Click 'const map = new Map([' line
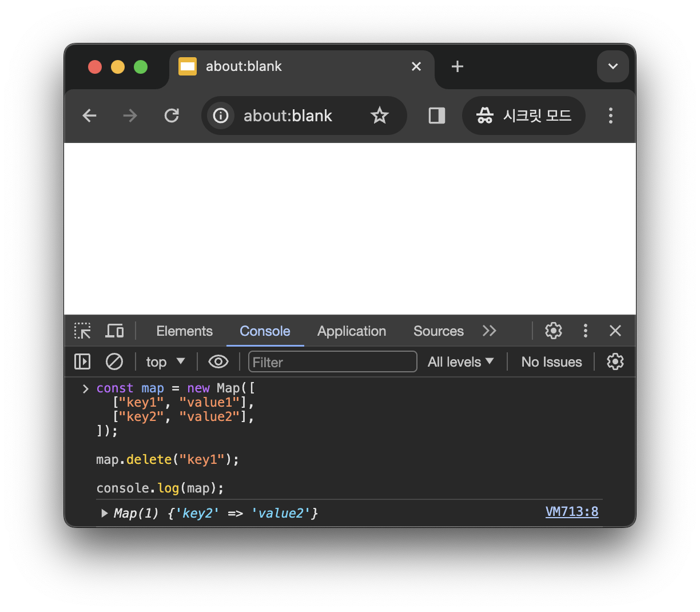This screenshot has height=612, width=700. click(x=176, y=388)
